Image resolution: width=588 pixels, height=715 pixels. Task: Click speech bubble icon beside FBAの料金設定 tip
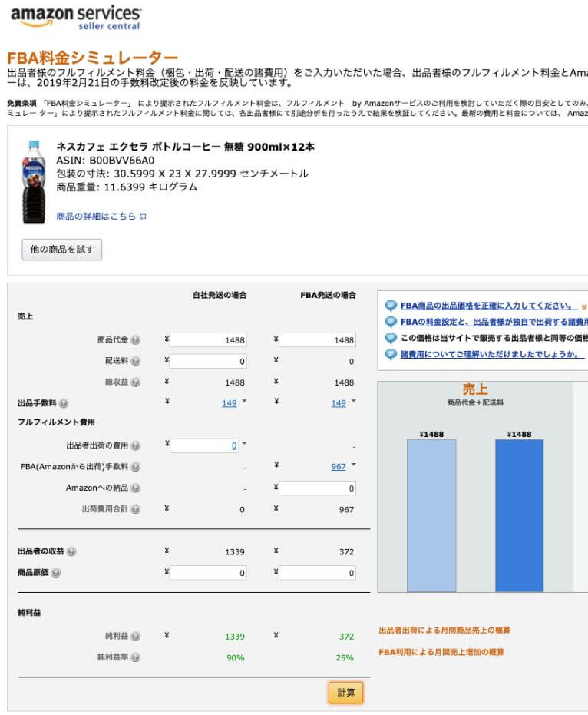pyautogui.click(x=391, y=322)
